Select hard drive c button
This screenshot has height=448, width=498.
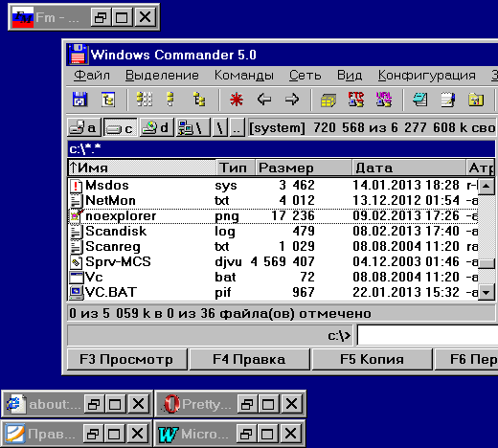click(121, 128)
